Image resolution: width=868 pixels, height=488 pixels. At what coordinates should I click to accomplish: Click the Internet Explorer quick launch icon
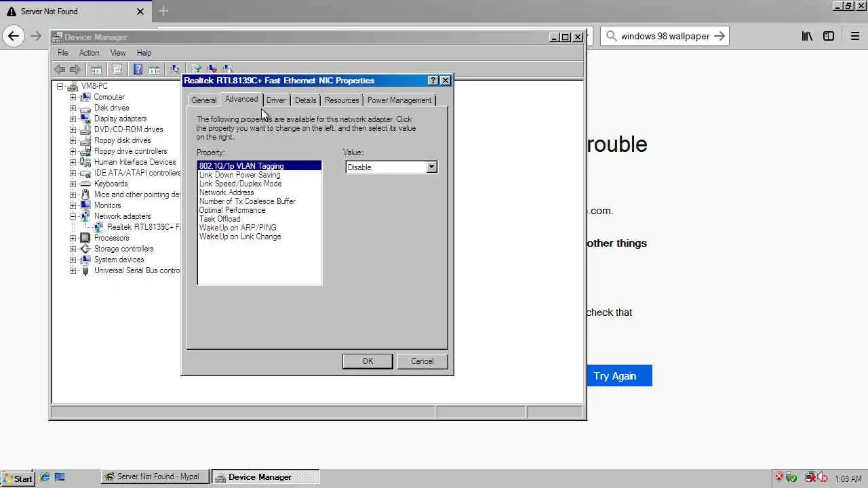tap(45, 477)
